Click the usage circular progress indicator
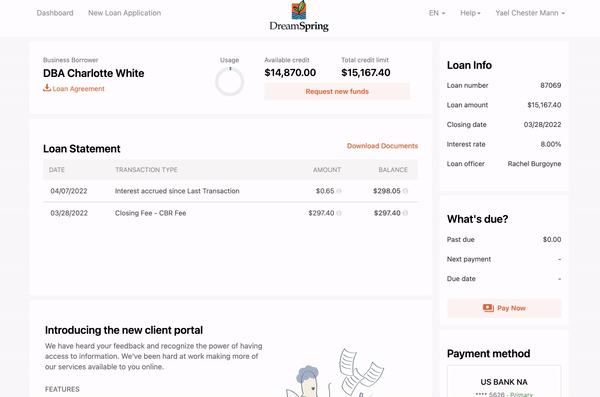The image size is (600, 397). pyautogui.click(x=230, y=82)
